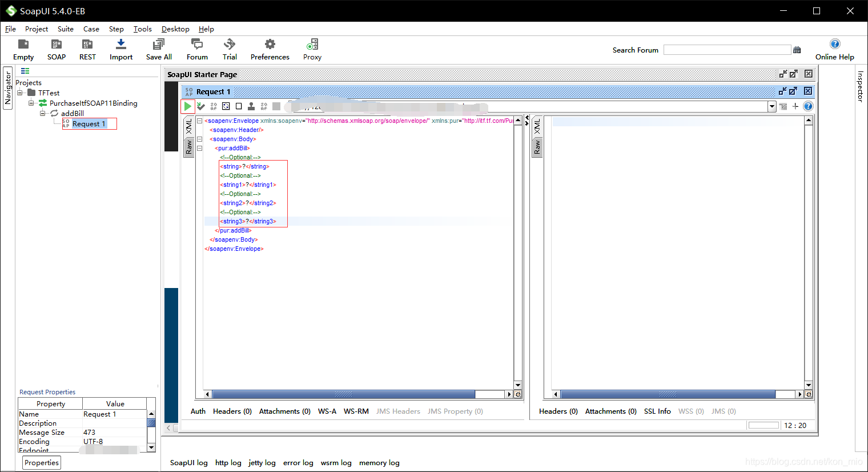Open the File menu
The image size is (868, 472).
(10, 29)
